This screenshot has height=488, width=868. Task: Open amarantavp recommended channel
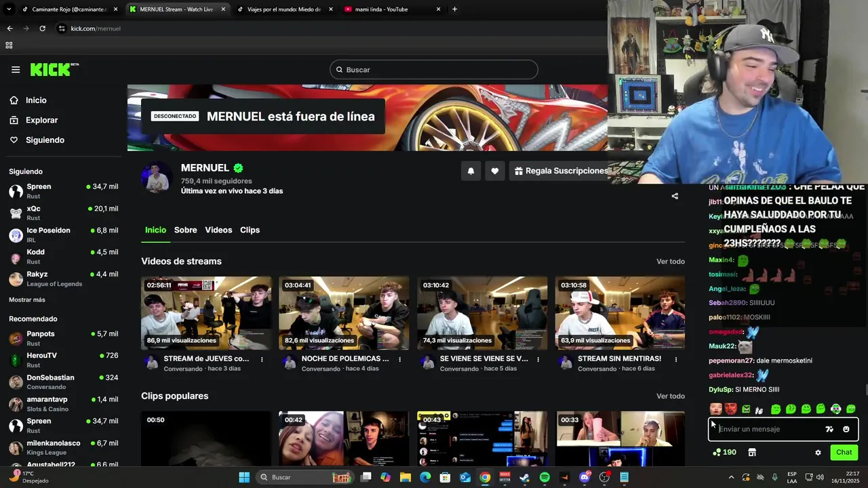click(63, 404)
